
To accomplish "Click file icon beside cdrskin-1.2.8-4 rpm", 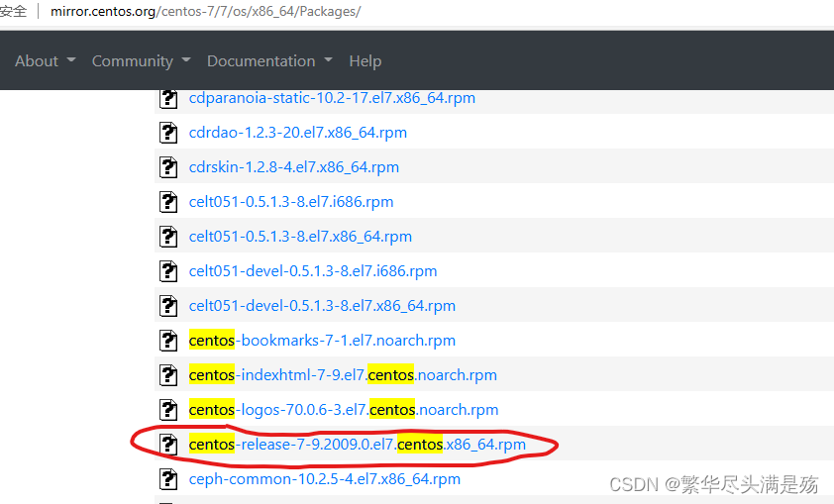I will [168, 167].
